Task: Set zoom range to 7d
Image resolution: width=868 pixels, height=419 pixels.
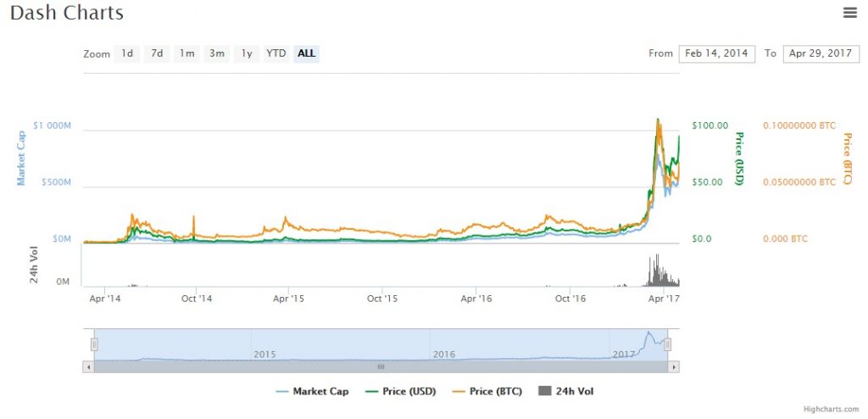Action: tap(157, 53)
